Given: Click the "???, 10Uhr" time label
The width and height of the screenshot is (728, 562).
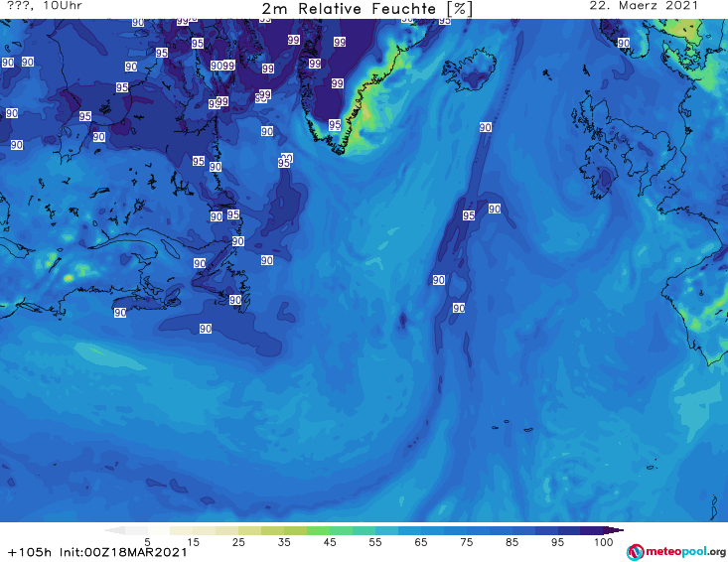Looking at the screenshot, I should tap(45, 6).
